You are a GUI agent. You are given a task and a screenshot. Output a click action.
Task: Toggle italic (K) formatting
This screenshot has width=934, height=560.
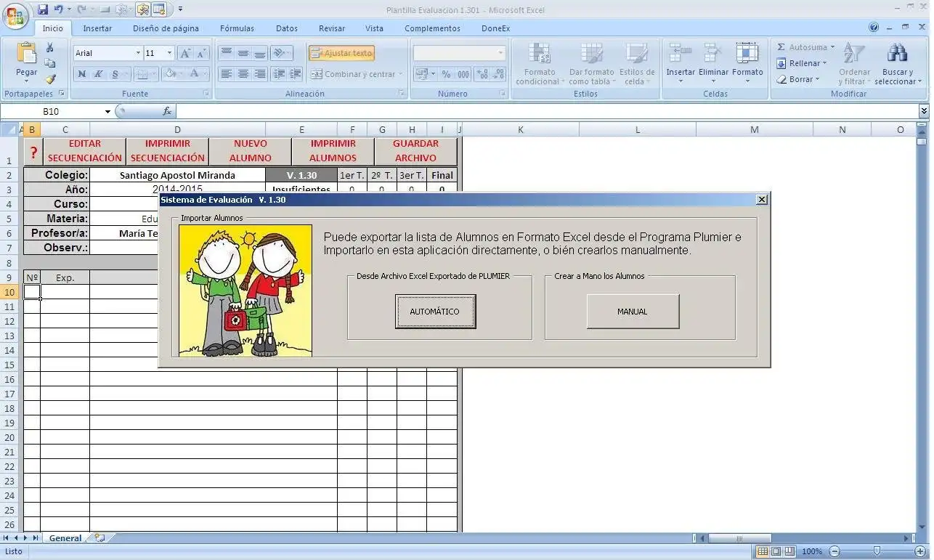coord(98,73)
